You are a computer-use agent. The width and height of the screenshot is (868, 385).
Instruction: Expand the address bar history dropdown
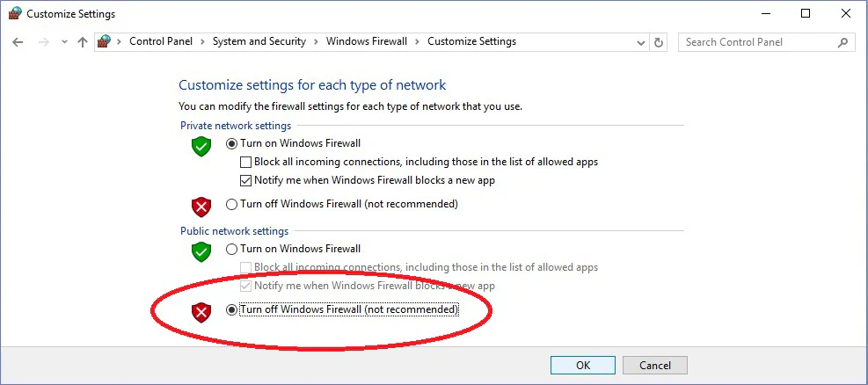coord(640,42)
